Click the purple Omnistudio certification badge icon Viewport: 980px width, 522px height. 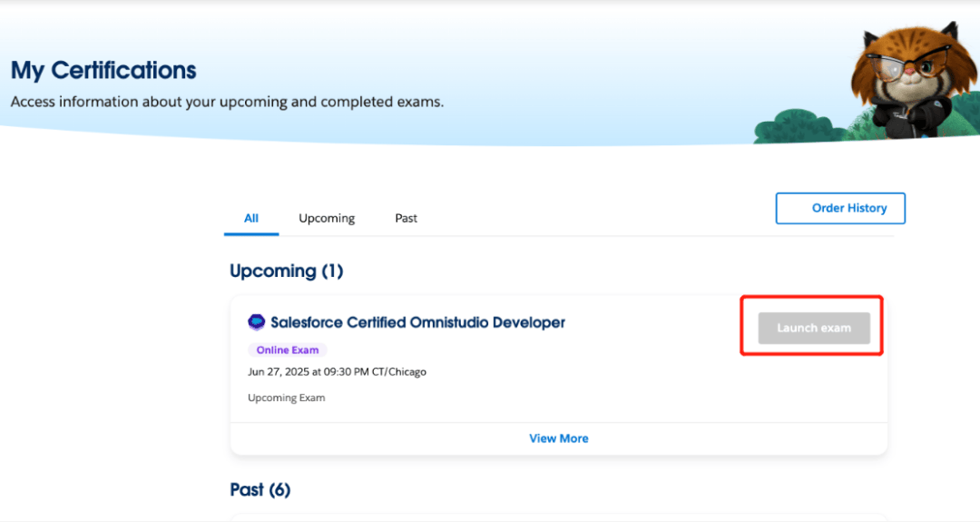pyautogui.click(x=257, y=322)
